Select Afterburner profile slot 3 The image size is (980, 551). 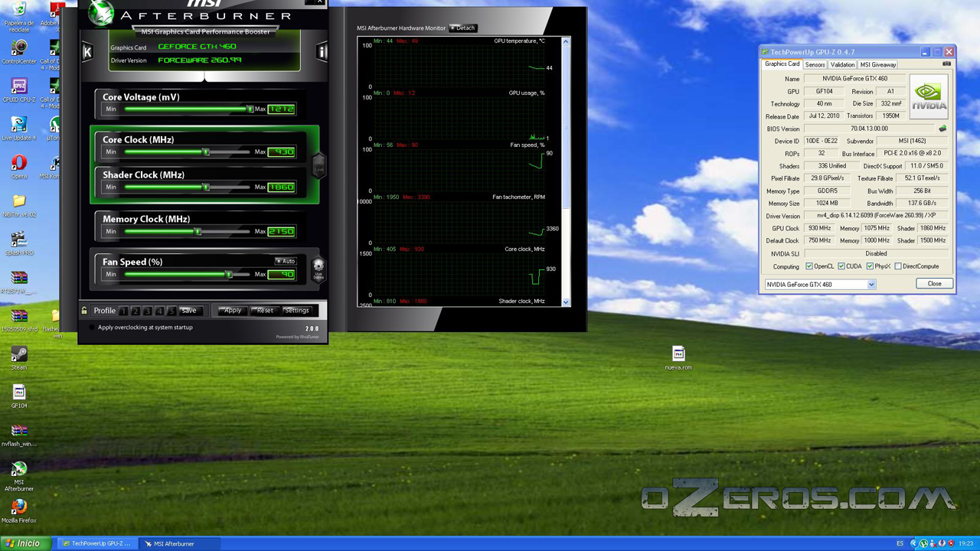[x=148, y=311]
